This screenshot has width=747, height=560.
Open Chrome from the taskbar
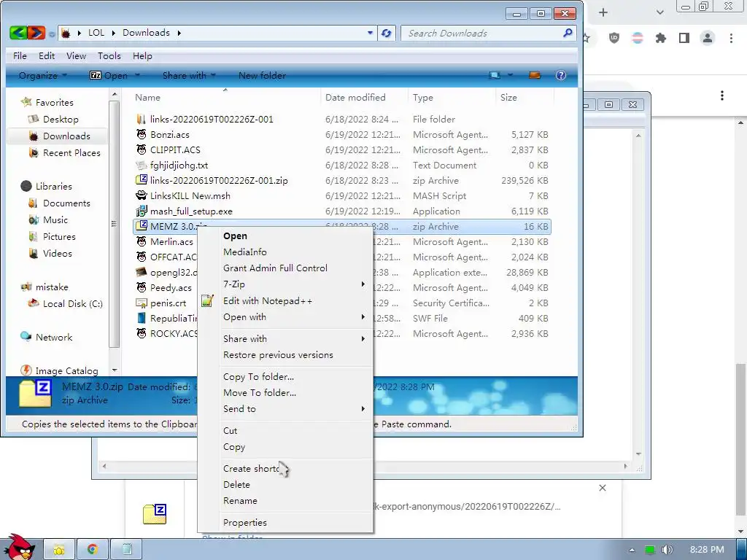coord(93,550)
